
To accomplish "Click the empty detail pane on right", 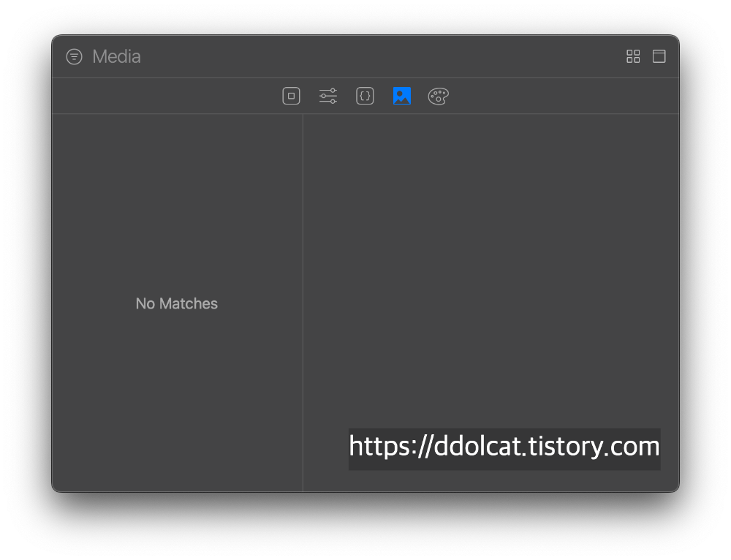I will (490, 256).
